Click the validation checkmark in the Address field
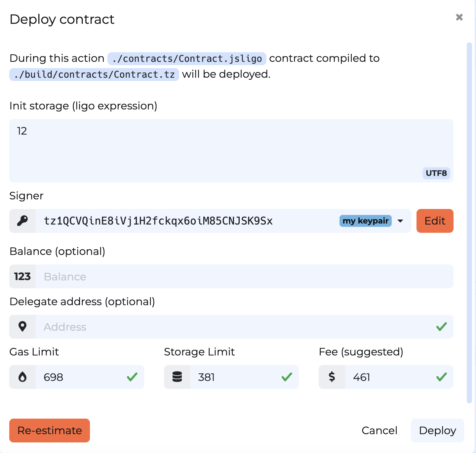 tap(441, 327)
